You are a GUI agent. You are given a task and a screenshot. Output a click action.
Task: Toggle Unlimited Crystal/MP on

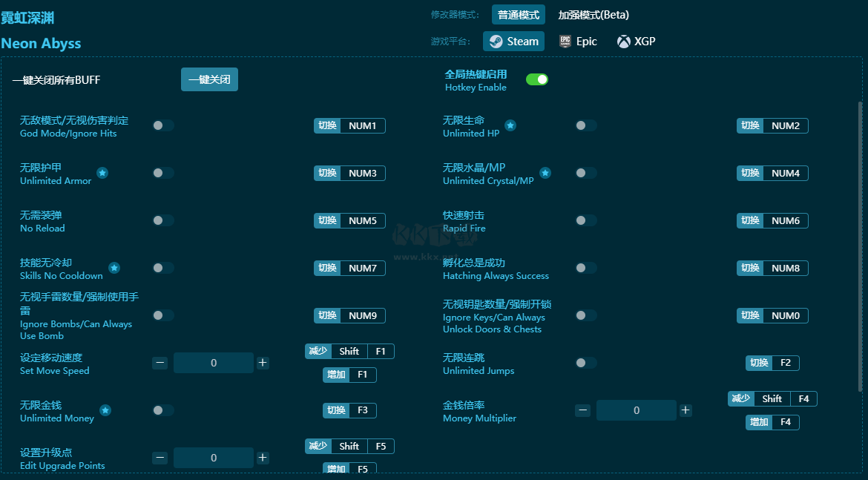pos(586,173)
